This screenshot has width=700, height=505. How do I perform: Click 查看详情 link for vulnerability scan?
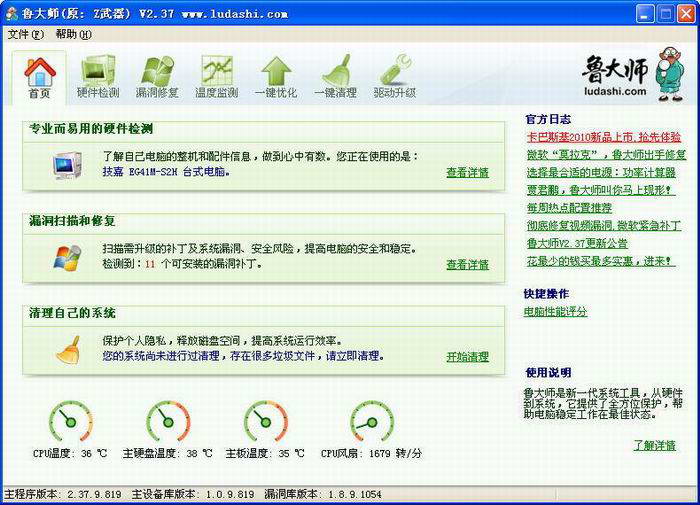(x=467, y=265)
